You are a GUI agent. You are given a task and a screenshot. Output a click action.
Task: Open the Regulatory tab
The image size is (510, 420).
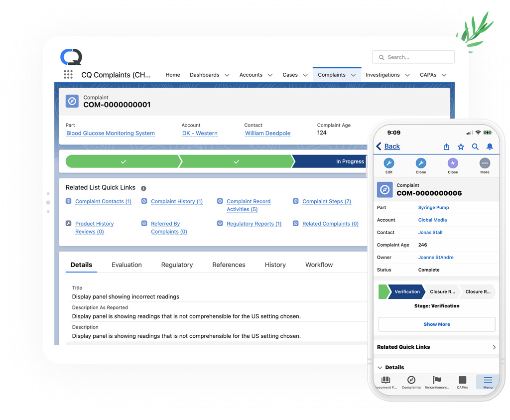[x=177, y=265]
